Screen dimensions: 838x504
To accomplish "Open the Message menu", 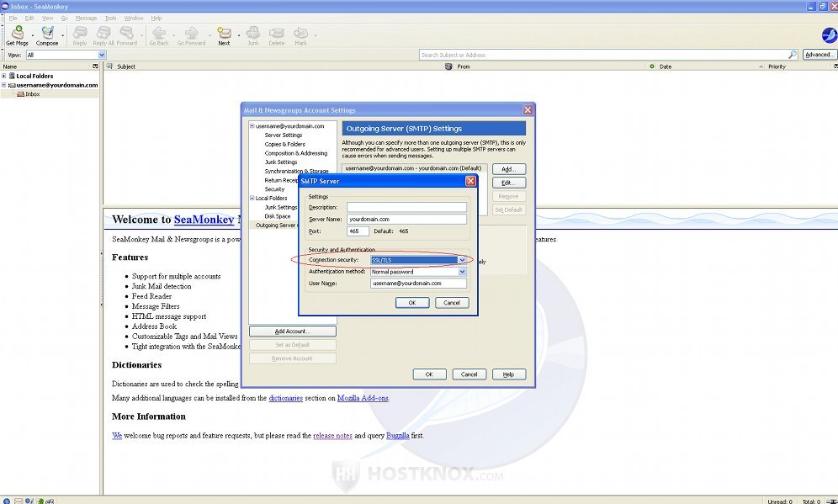I will 86,19.
